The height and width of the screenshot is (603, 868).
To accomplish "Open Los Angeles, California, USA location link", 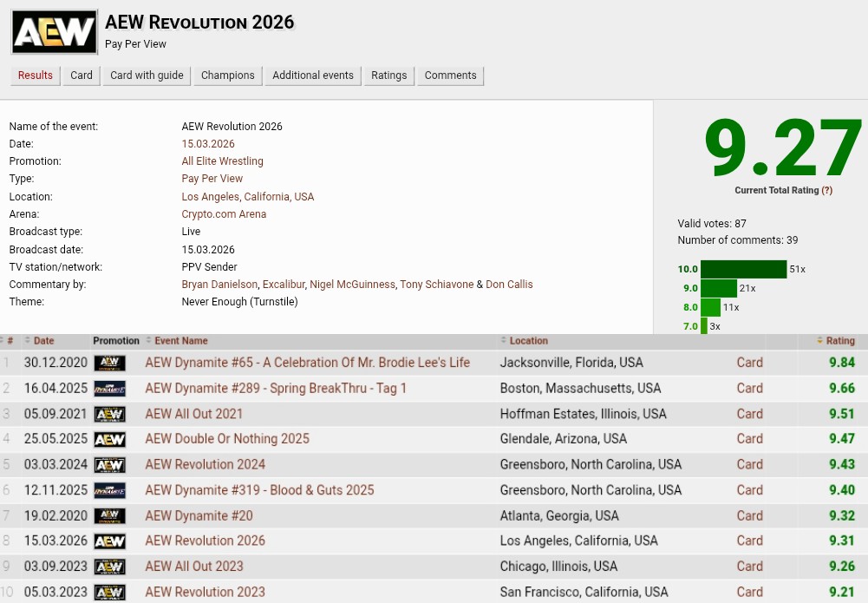I will pyautogui.click(x=247, y=197).
